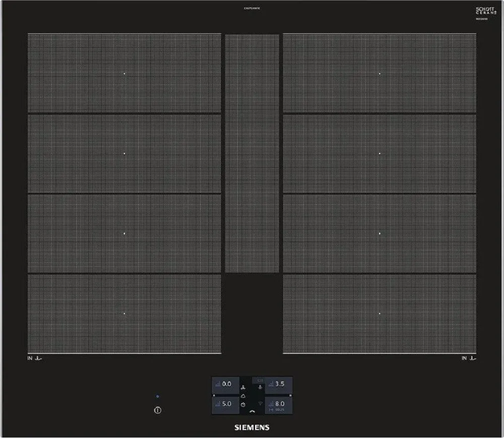Select the zone showing 8.0 power level
The image size is (504, 438).
[x=279, y=403]
